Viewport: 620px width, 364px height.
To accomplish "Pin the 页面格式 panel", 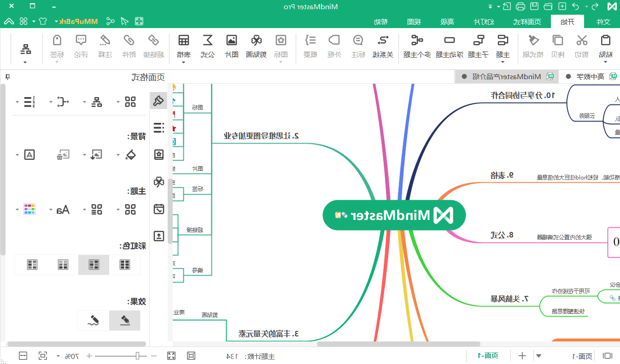I will click(7, 77).
